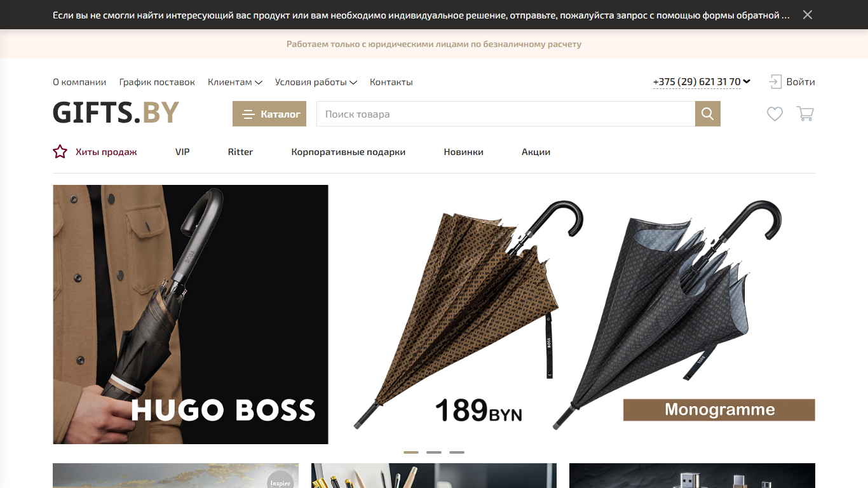Image resolution: width=868 pixels, height=488 pixels.
Task: Click the Войти login link
Action: 801,81
